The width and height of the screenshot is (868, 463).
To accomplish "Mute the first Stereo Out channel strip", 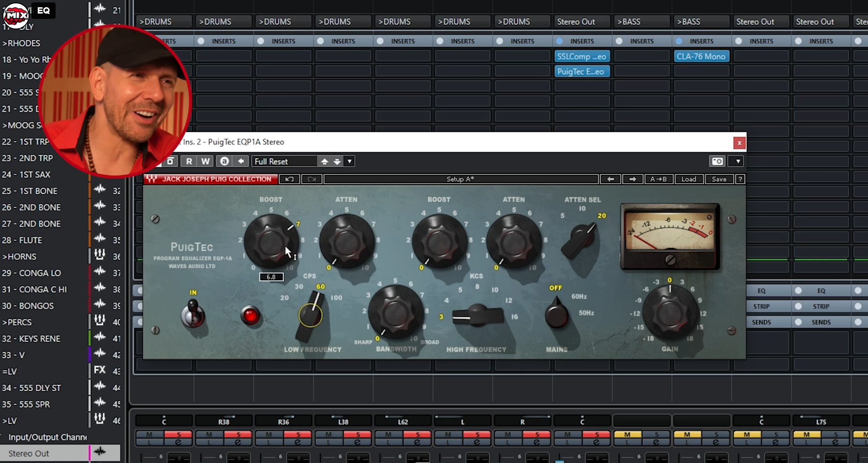I will coord(569,434).
